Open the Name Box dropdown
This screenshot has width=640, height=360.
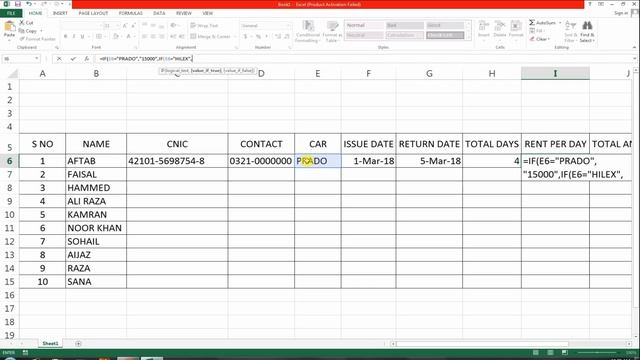point(37,59)
